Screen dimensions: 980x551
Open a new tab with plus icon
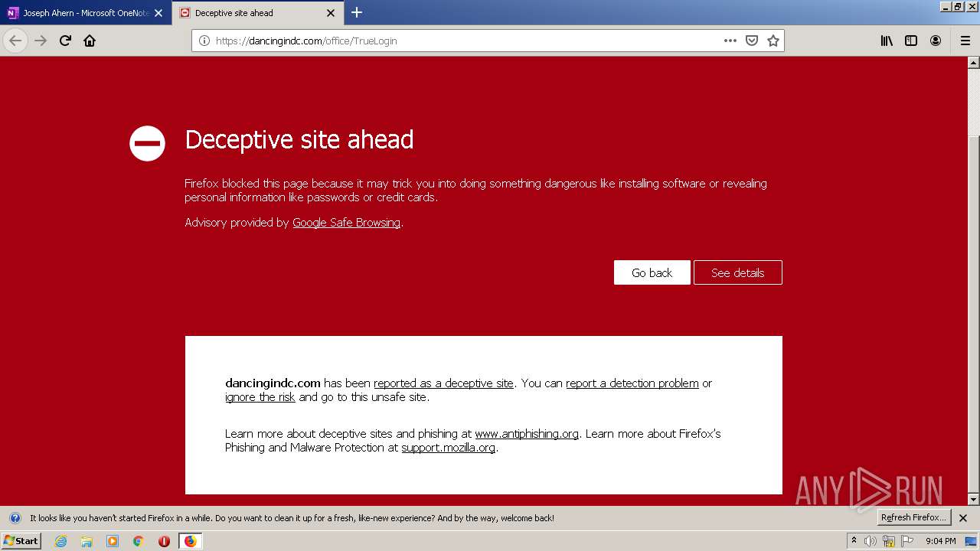(x=357, y=12)
